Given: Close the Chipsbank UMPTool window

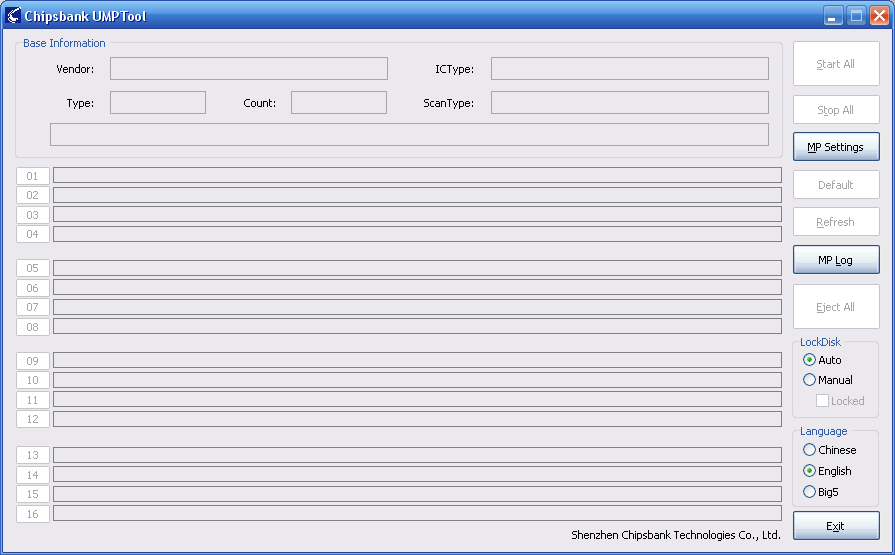Looking at the screenshot, I should 880,15.
